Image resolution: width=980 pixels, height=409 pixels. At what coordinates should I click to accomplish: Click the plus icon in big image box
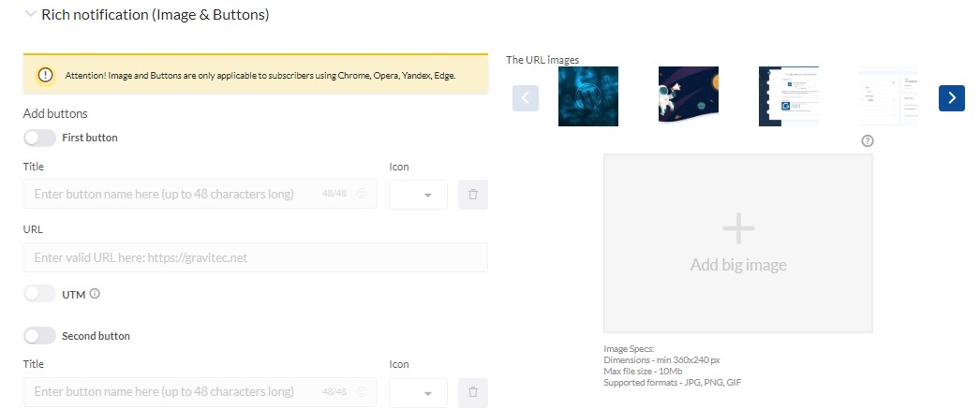click(739, 228)
